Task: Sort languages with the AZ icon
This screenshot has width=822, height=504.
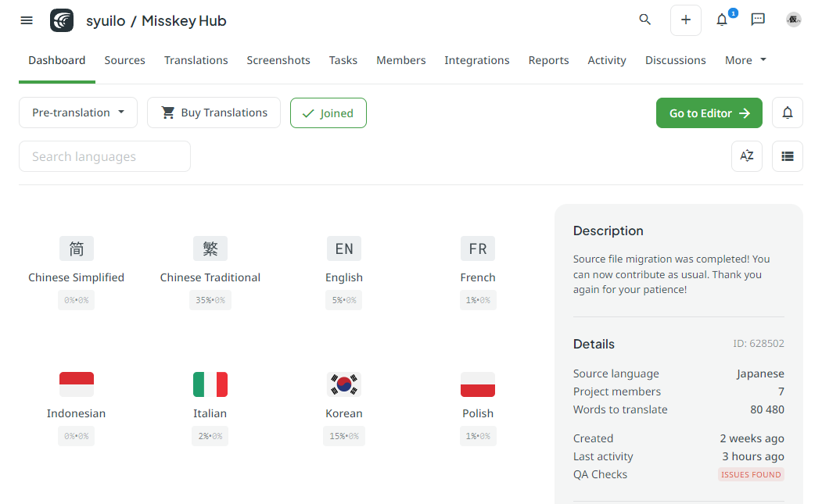Action: (746, 156)
